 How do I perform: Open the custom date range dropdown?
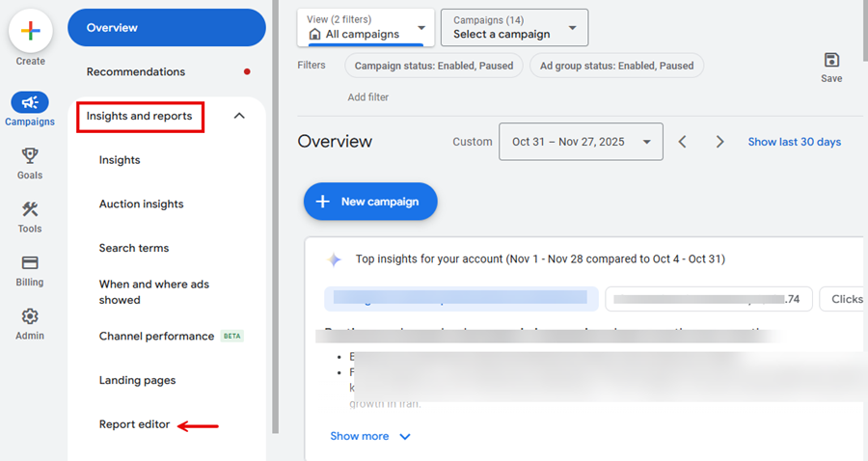pyautogui.click(x=580, y=142)
